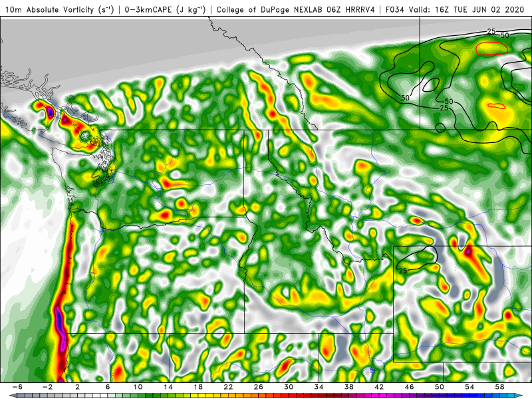Click the 54 colorbar label
Viewport: 532px width, 399px height.
coord(470,387)
